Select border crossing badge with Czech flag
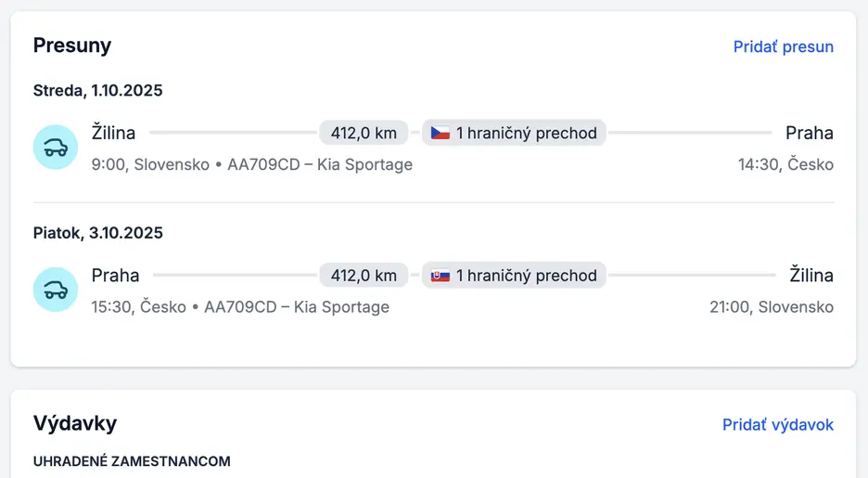Viewport: 868px width, 478px height. 515,133
